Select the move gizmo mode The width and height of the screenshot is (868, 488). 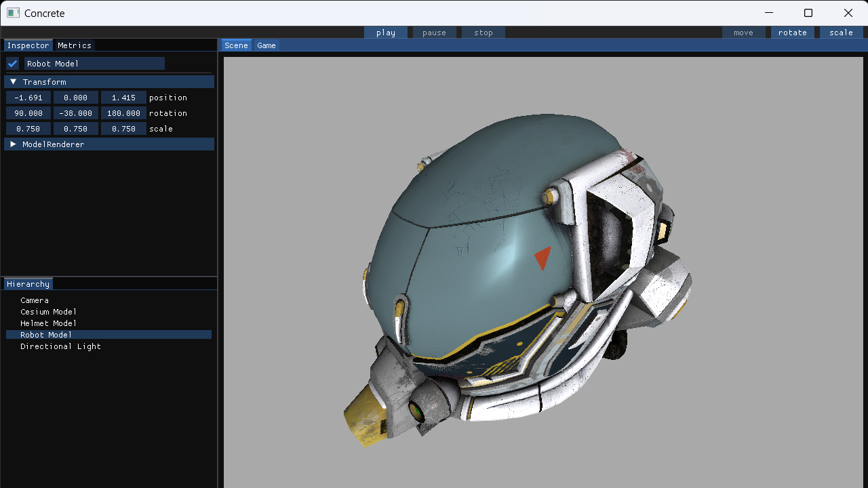743,33
